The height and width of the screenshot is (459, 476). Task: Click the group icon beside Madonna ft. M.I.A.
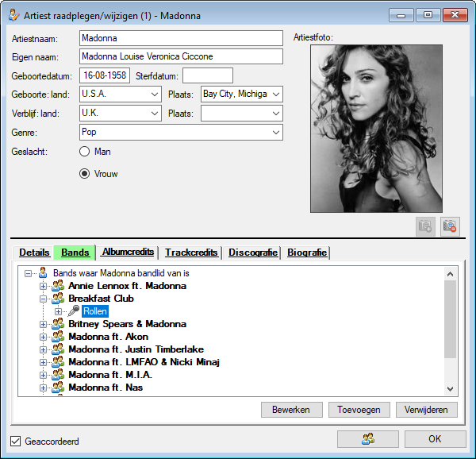(x=58, y=375)
